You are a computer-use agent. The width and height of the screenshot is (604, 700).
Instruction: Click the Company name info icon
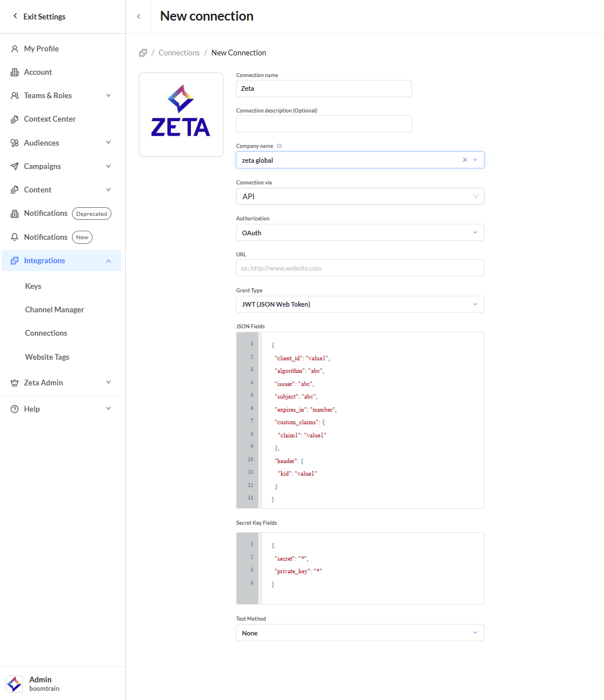279,146
